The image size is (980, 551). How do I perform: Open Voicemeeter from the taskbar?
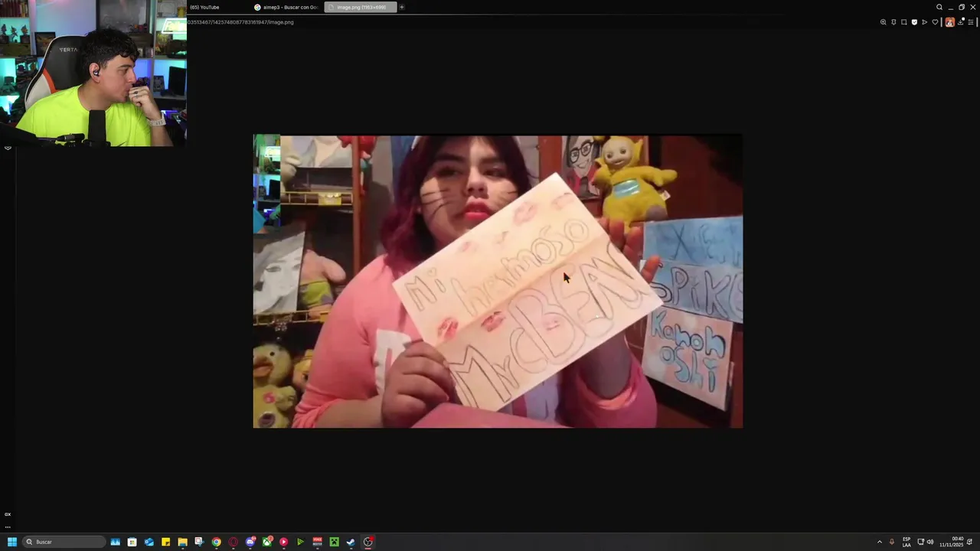[x=317, y=542]
